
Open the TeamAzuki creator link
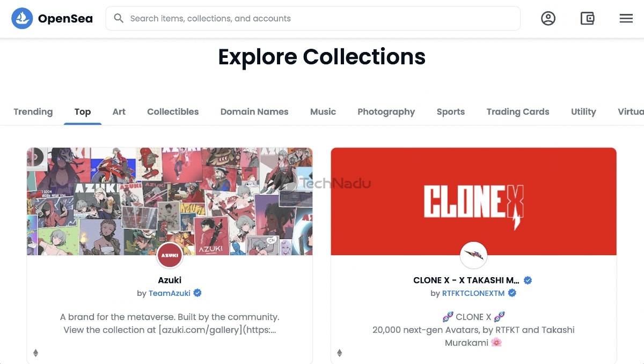pyautogui.click(x=170, y=293)
